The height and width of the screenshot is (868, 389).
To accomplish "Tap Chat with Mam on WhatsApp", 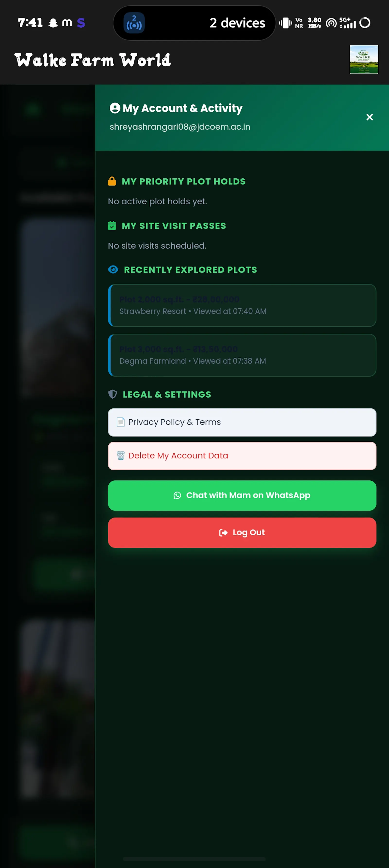I will tap(242, 496).
